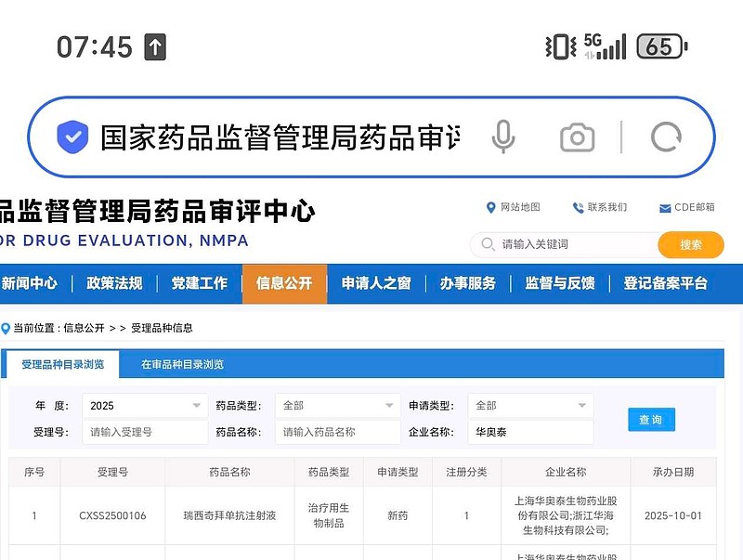The width and height of the screenshot is (743, 560).
Task: Tap the battery 65 indicator
Action: (x=662, y=46)
